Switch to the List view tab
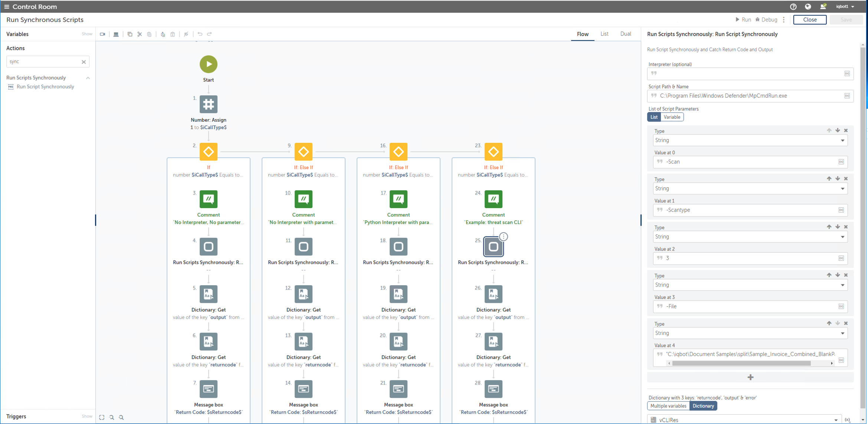 pyautogui.click(x=604, y=34)
